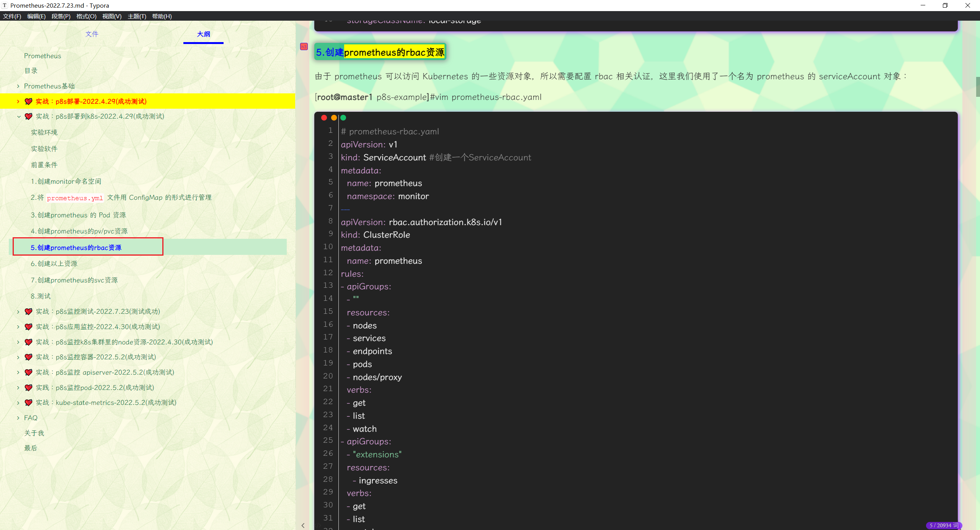Jump to 7.创建prometheus的svc资源 heading
The height and width of the screenshot is (530, 980).
74,280
